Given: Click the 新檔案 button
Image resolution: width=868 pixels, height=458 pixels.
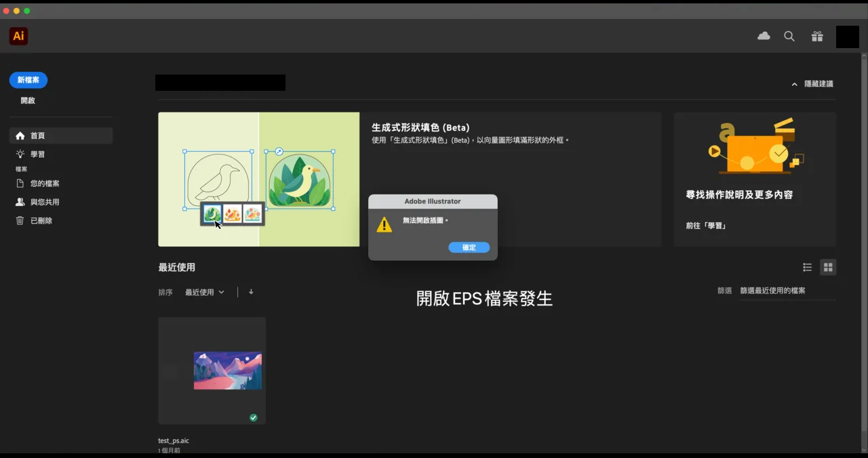Looking at the screenshot, I should pos(28,80).
